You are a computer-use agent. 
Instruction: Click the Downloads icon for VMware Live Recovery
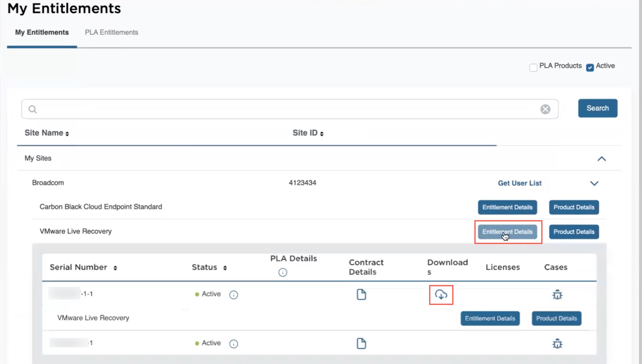441,294
